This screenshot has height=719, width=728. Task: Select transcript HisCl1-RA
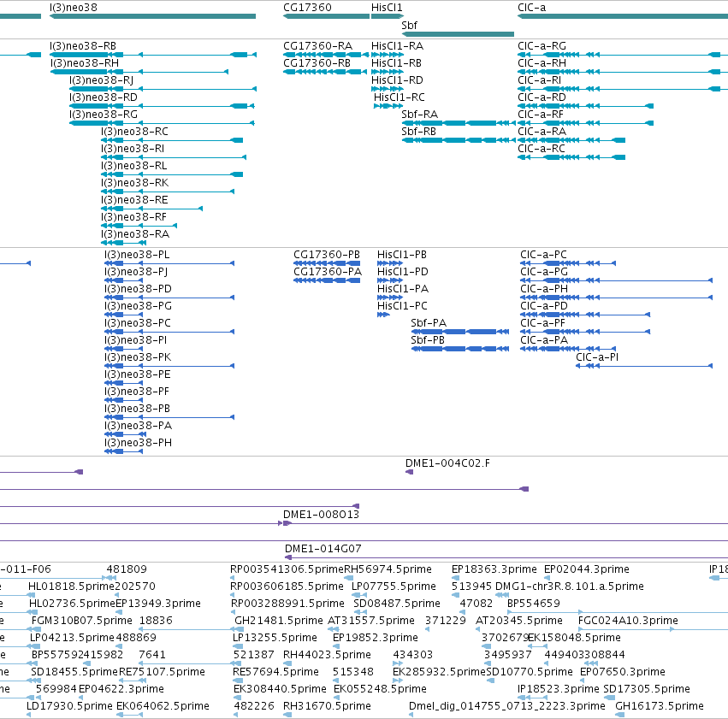(x=397, y=46)
